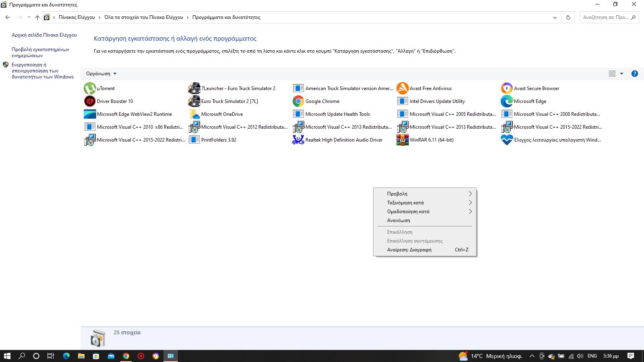
Task: Click the WinRAR 6.11 icon
Action: tap(402, 140)
